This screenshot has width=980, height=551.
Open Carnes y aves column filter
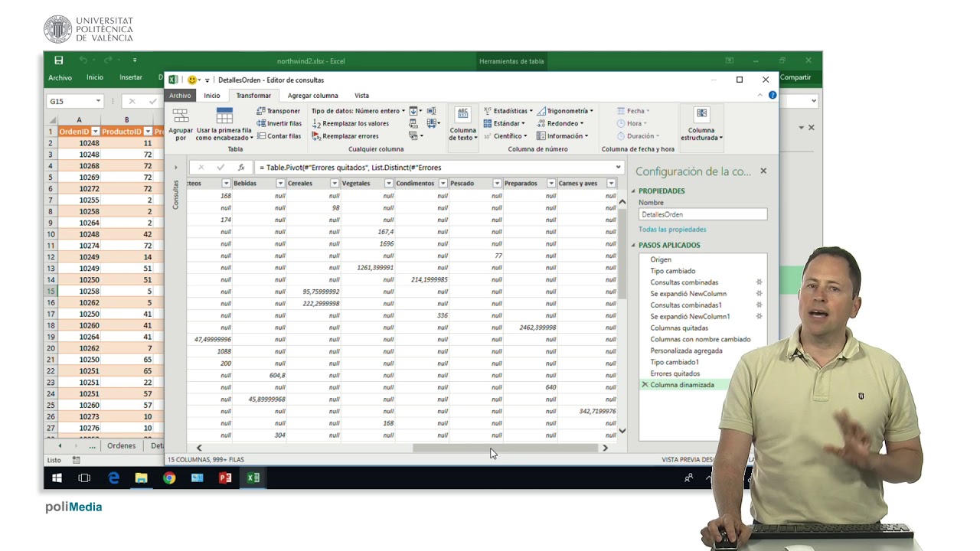click(x=611, y=184)
